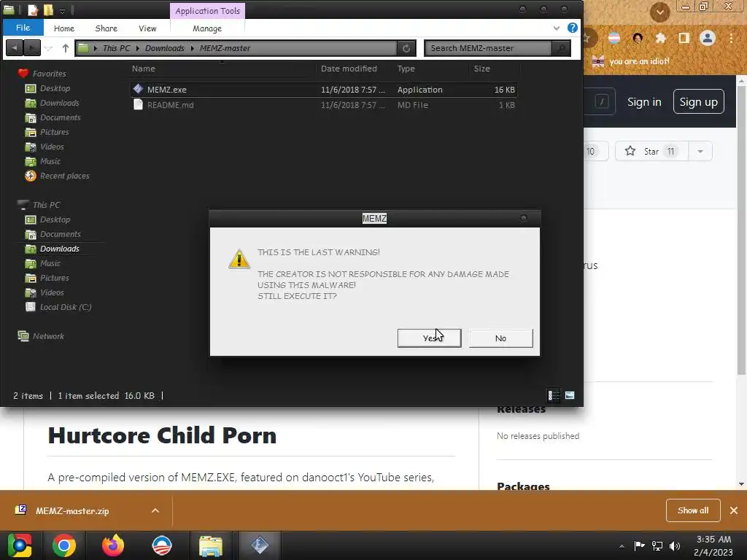Click the Start button on taskbar
The height and width of the screenshot is (560, 747).
point(20,545)
